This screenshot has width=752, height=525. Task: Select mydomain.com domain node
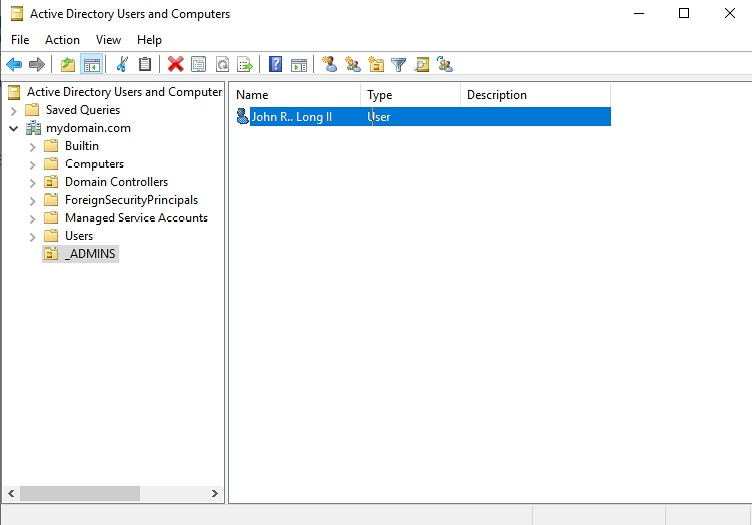tap(88, 128)
